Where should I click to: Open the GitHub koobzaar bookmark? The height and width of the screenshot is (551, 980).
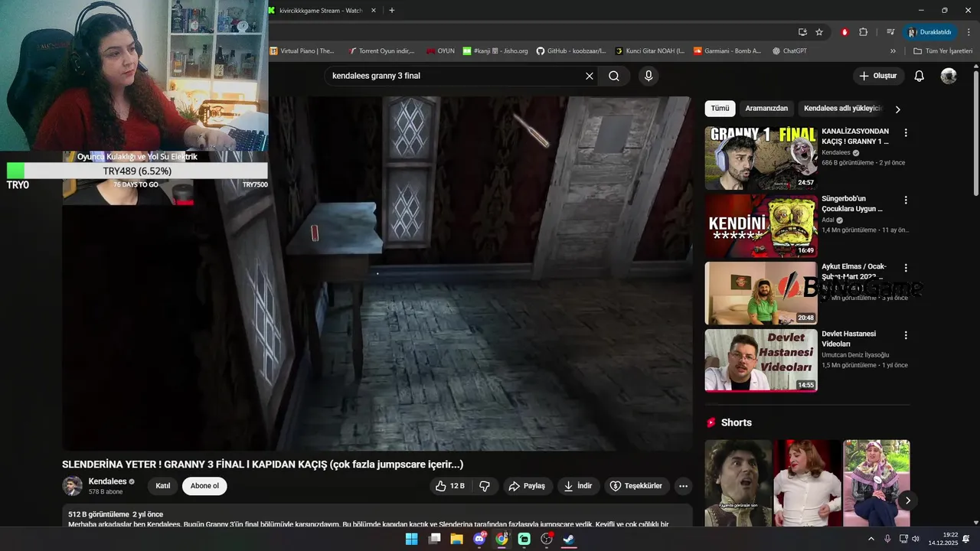571,51
